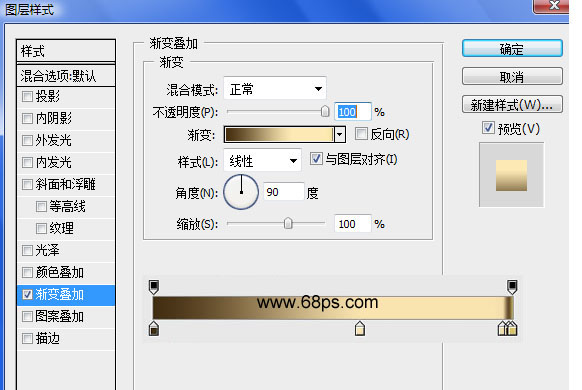Select the rightmost color stop below gradient
The height and width of the screenshot is (390, 582).
(x=513, y=329)
